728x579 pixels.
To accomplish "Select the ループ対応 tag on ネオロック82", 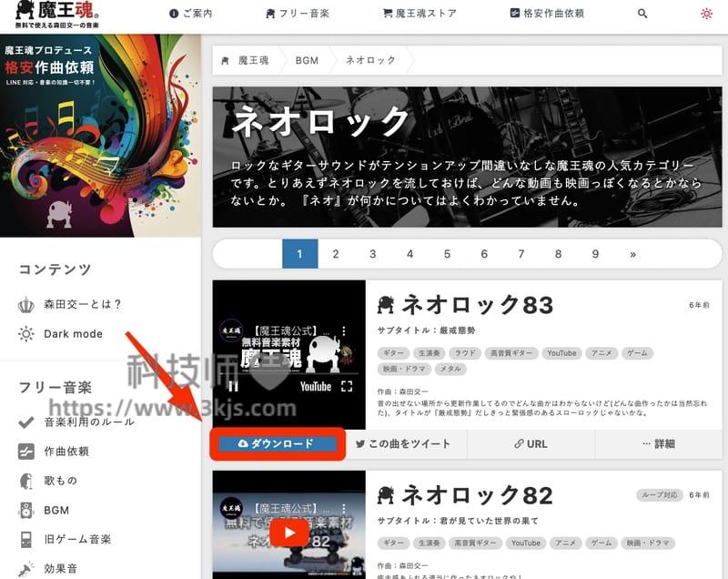I will click(659, 495).
